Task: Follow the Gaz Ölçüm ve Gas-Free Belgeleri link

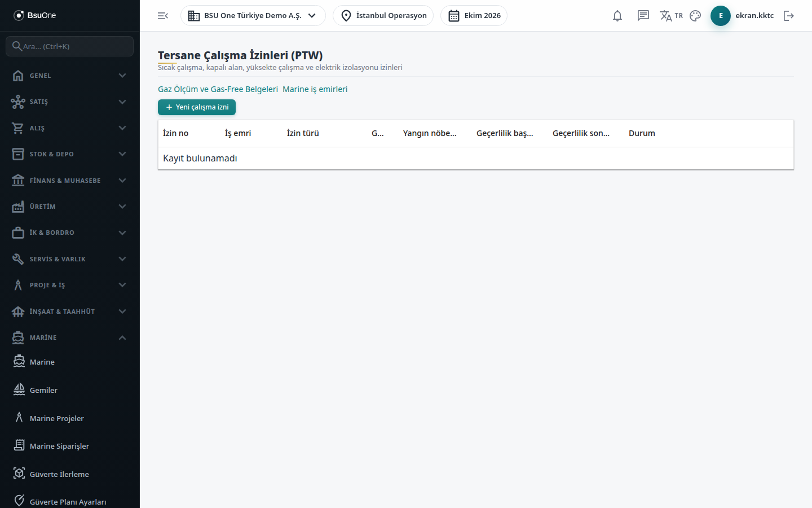Action: pyautogui.click(x=218, y=89)
